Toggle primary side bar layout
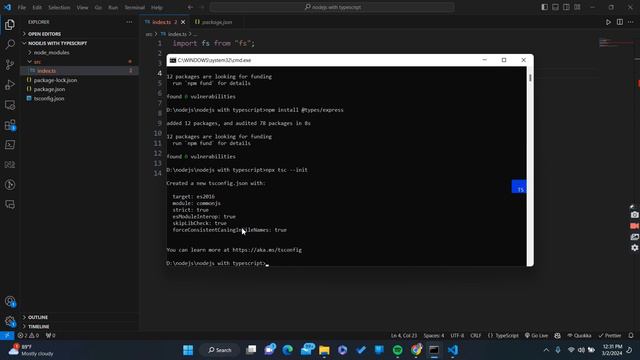This screenshot has height=360, width=640. pos(544,7)
